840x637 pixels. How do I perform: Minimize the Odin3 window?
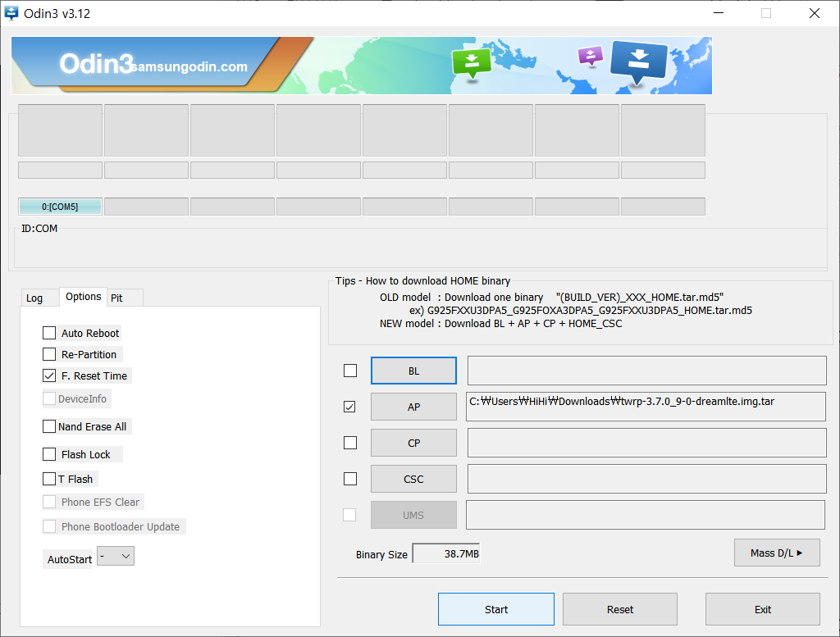719,13
